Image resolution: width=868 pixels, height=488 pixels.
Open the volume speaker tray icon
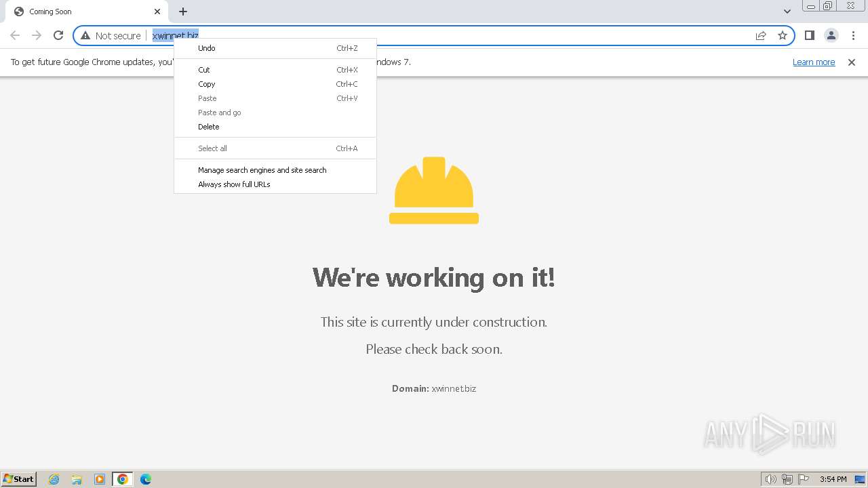[x=770, y=479]
